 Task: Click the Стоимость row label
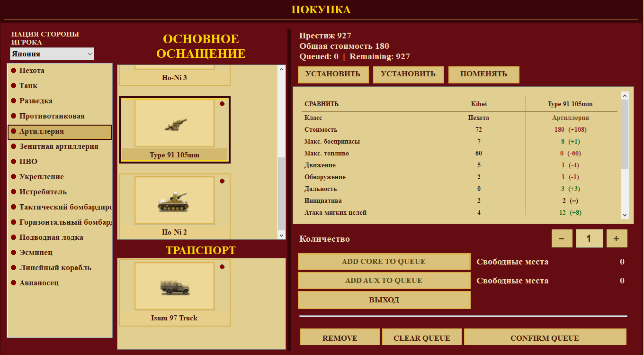321,129
